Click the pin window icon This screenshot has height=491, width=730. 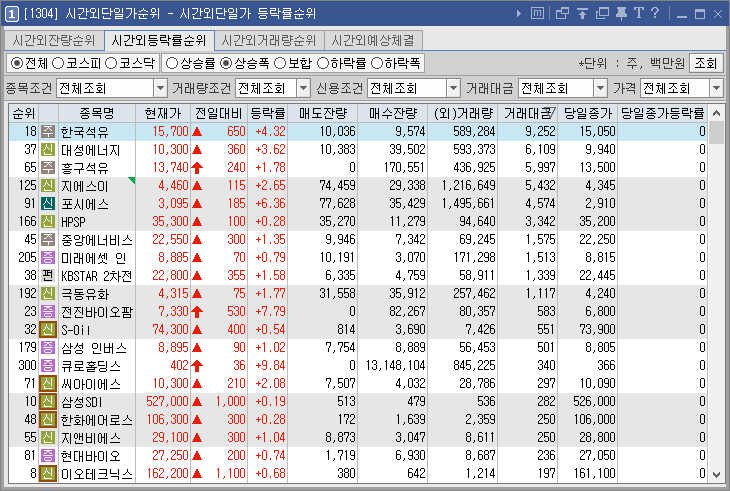[621, 13]
